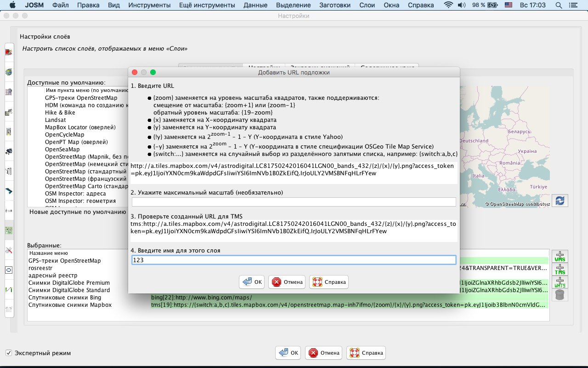Remove selected entry with trash icon
588x368 pixels.
[x=560, y=295]
